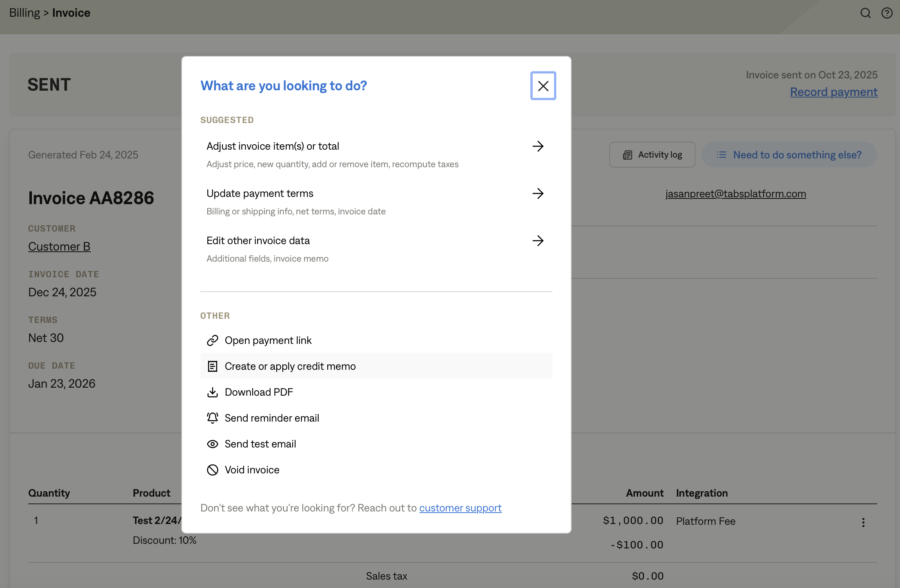Image resolution: width=900 pixels, height=588 pixels.
Task: Click the Record payment link
Action: 833,92
